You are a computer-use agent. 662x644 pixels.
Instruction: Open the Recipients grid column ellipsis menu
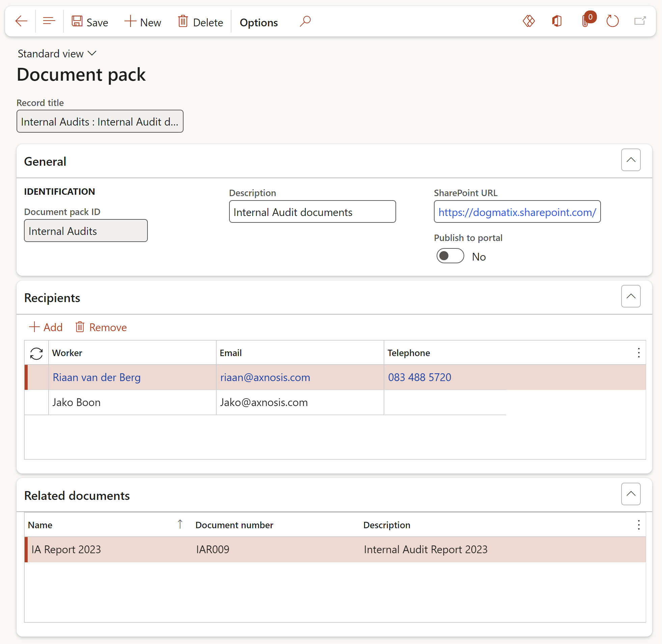point(639,352)
